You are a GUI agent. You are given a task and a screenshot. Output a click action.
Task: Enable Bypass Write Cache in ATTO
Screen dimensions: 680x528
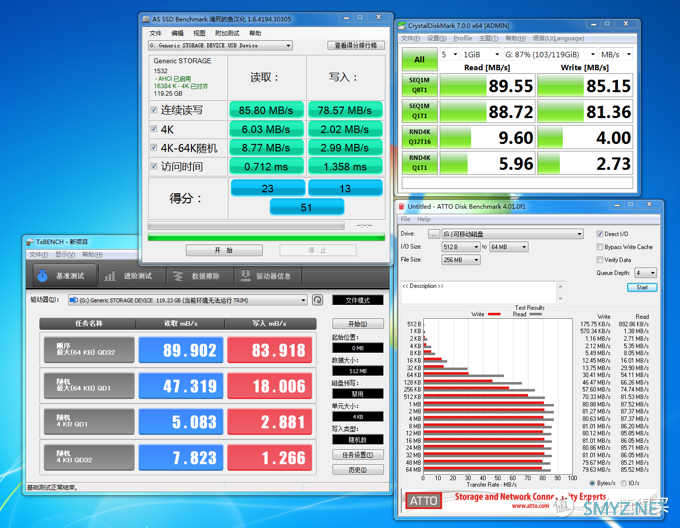click(x=600, y=247)
